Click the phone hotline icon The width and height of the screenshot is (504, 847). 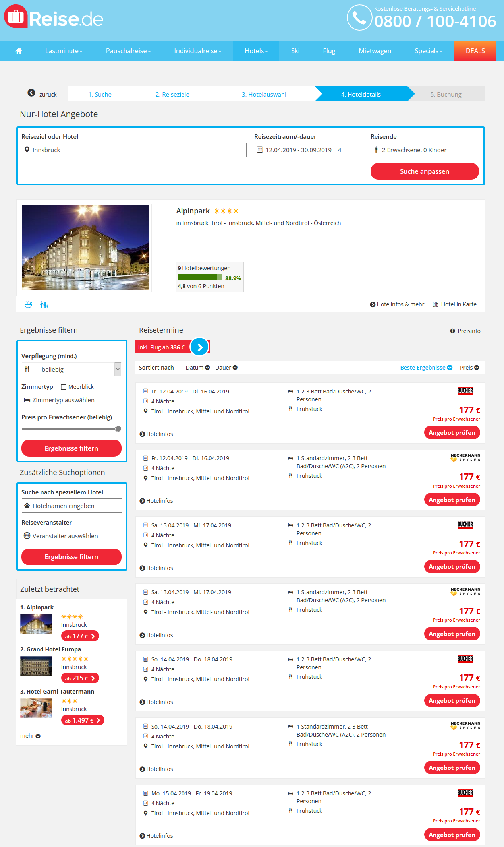point(359,17)
